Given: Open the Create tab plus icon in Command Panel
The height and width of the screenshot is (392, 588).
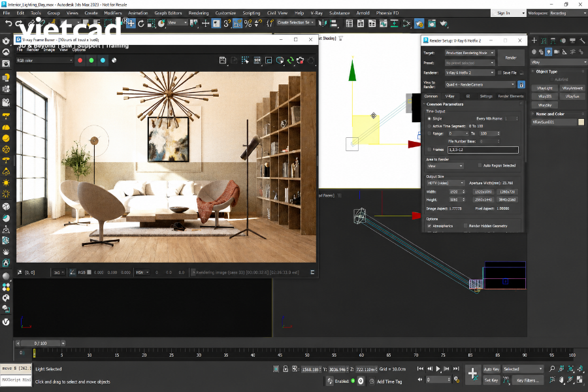Looking at the screenshot, I should (x=534, y=41).
